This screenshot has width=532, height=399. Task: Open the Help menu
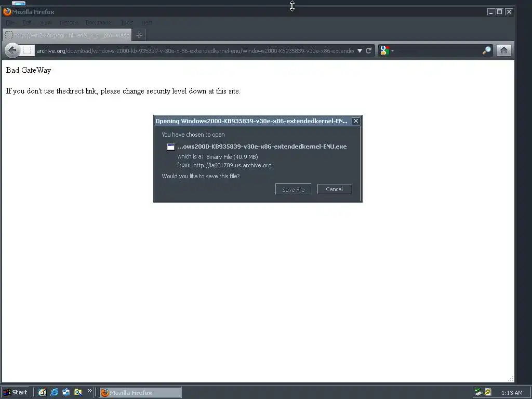point(147,22)
